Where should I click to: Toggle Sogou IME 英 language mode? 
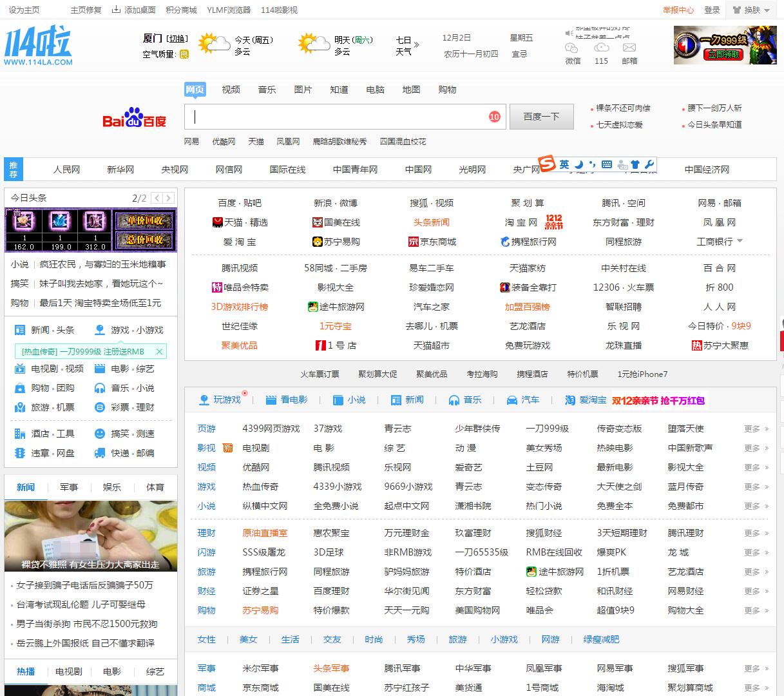[564, 164]
